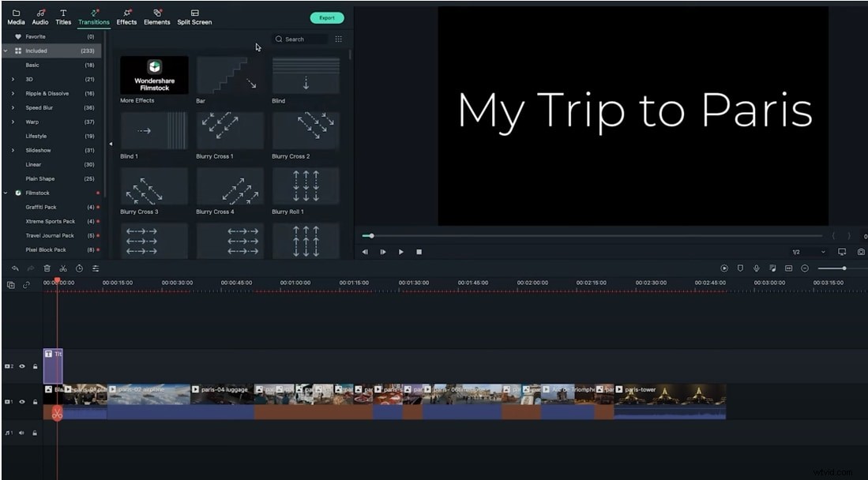
Task: Click the Undo icon above the timeline
Action: click(x=15, y=268)
